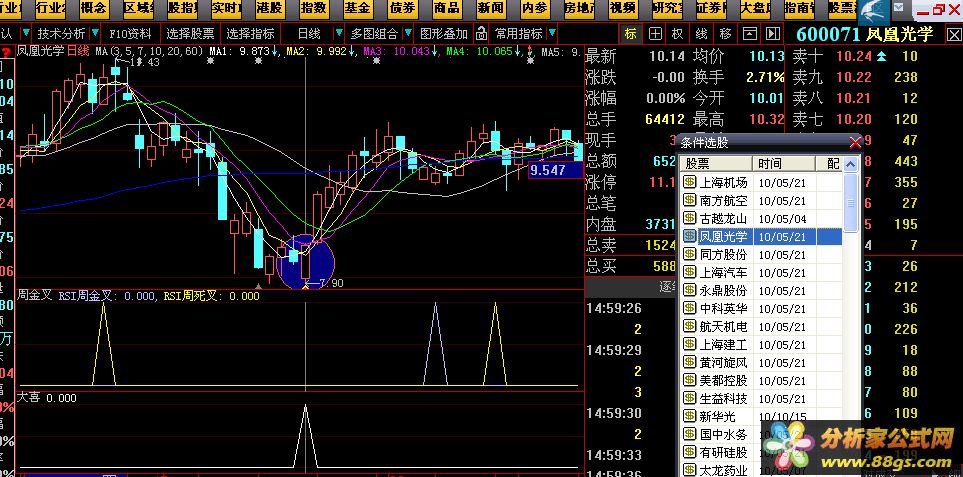Open the dropdown arrow after 技术分析
The width and height of the screenshot is (963, 477).
[97, 33]
